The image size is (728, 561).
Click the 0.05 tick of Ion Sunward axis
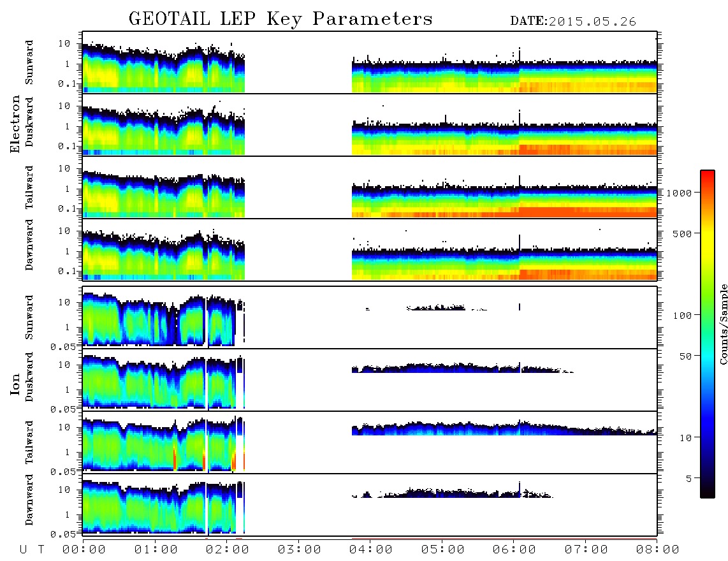coord(62,347)
